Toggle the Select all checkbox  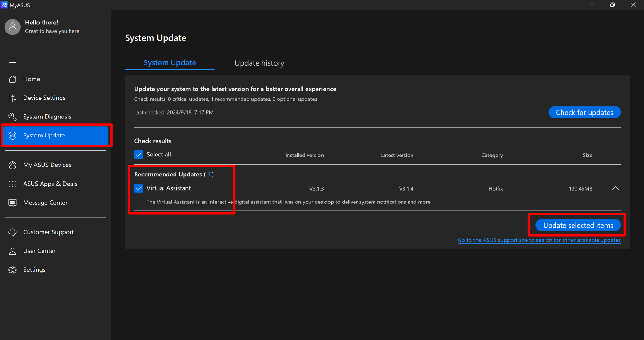[x=138, y=155]
